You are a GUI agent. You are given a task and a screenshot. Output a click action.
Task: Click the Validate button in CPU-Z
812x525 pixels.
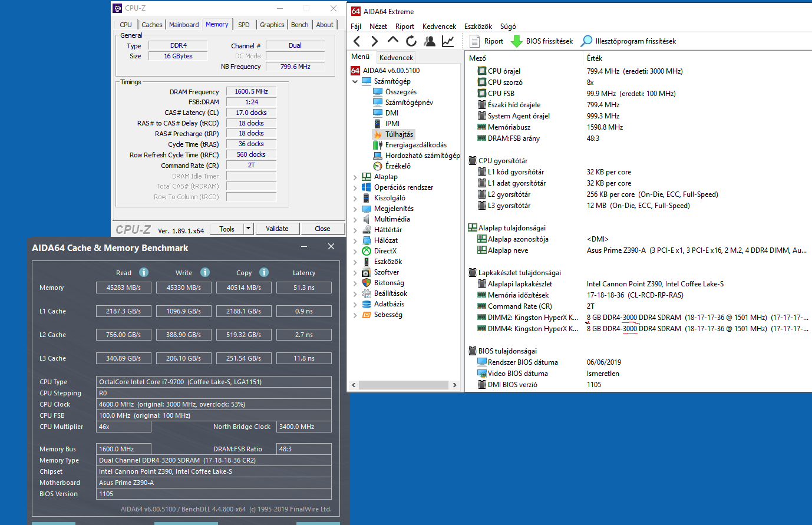coord(277,229)
